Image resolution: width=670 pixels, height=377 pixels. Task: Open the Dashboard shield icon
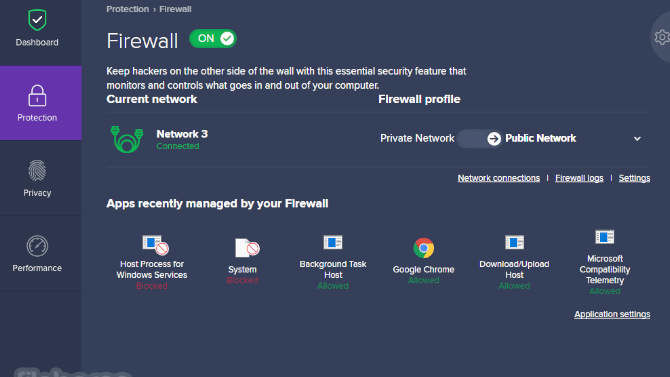point(37,20)
